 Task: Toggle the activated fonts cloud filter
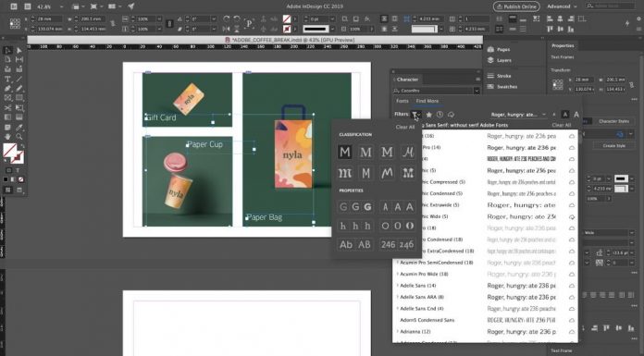pyautogui.click(x=451, y=115)
